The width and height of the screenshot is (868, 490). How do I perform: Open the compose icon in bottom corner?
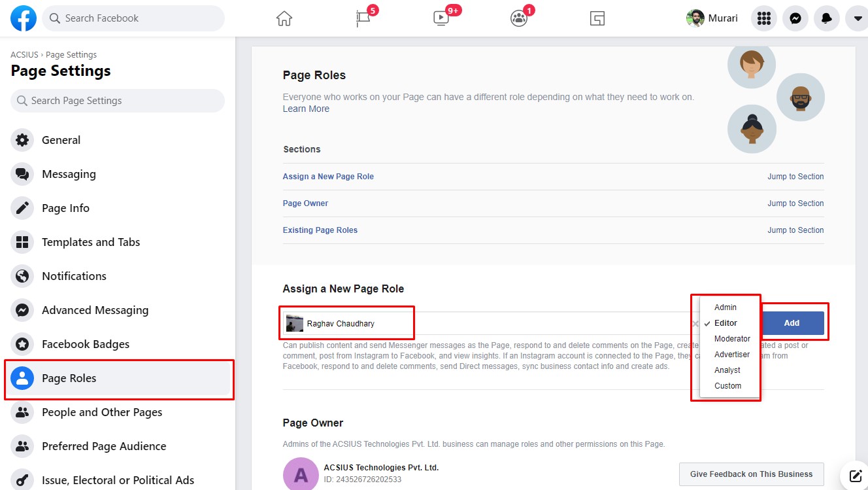pyautogui.click(x=855, y=476)
